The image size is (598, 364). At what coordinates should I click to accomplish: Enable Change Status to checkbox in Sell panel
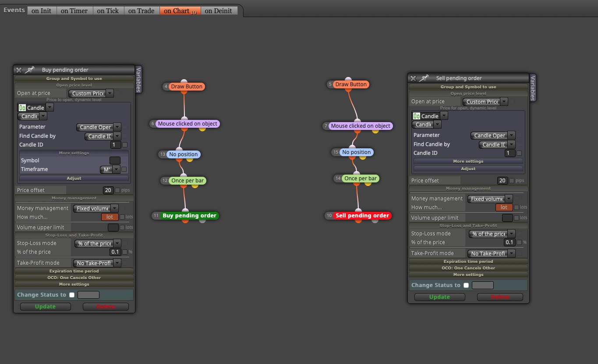(x=466, y=285)
